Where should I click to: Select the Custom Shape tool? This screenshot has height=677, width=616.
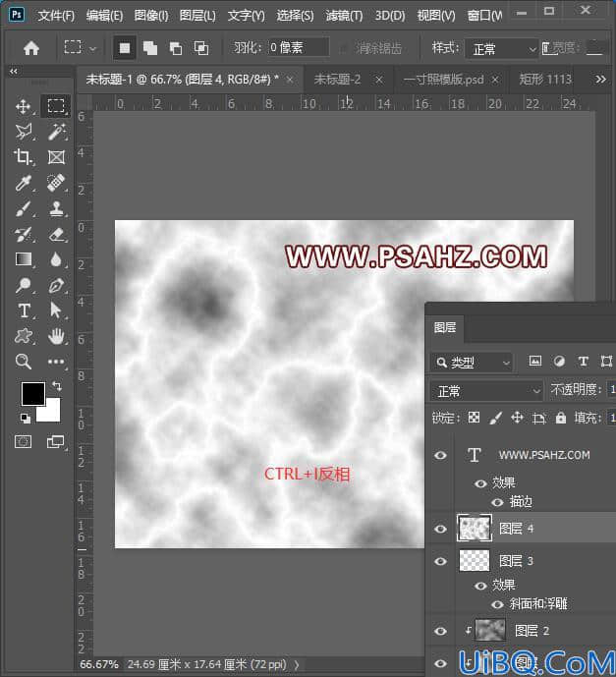pos(24,336)
